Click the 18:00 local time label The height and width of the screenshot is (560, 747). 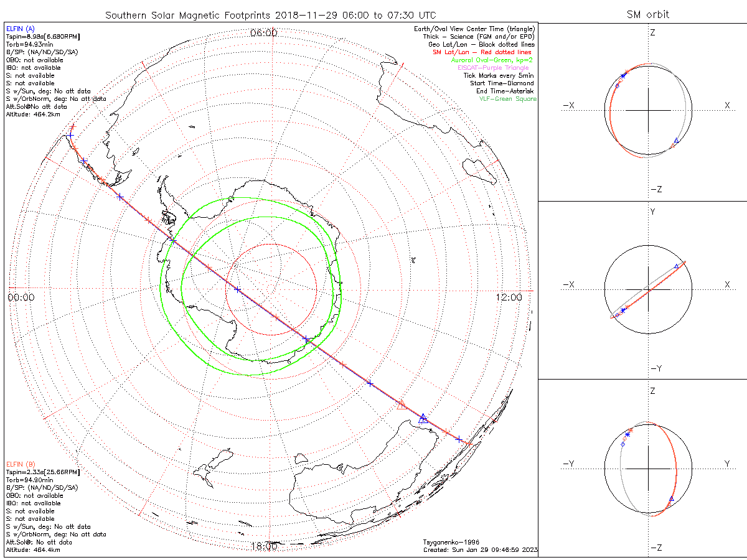[263, 546]
